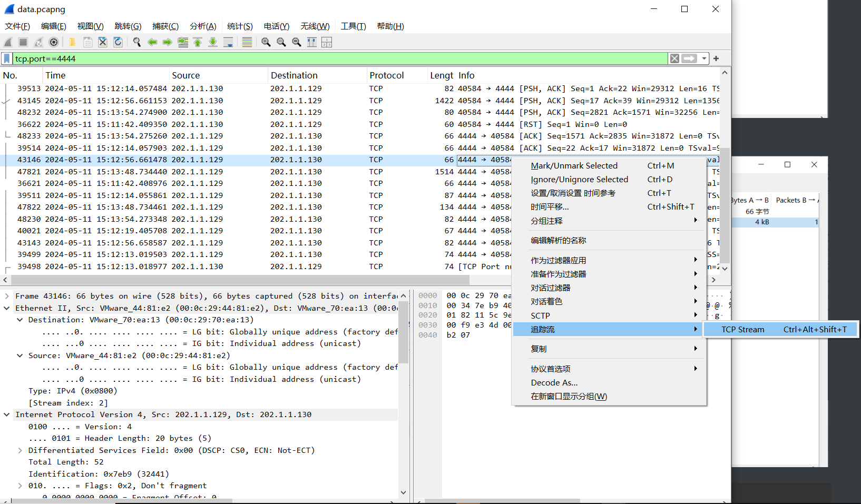Apply the display filter with arrow button

click(x=689, y=58)
